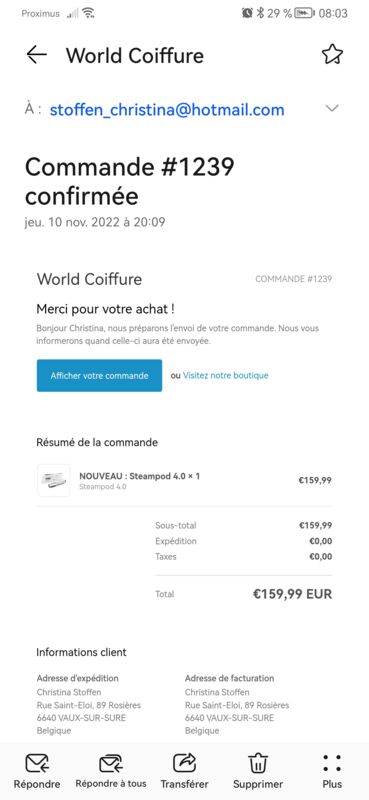The height and width of the screenshot is (800, 369).
Task: Star this email as favorite
Action: click(x=332, y=54)
